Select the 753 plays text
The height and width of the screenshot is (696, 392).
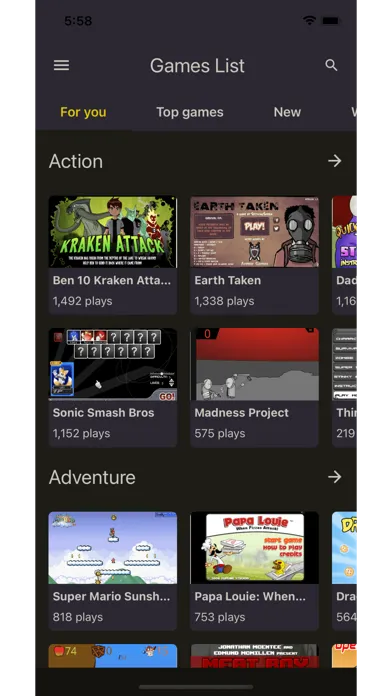(220, 617)
